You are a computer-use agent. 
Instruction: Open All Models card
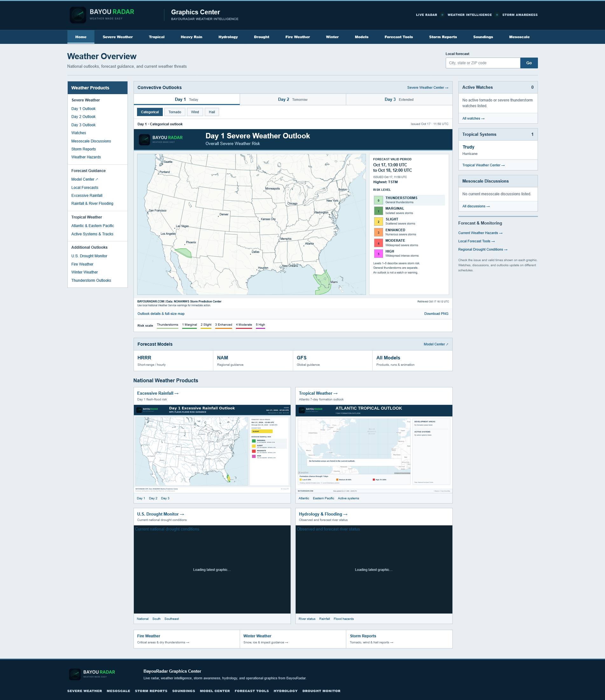(412, 360)
